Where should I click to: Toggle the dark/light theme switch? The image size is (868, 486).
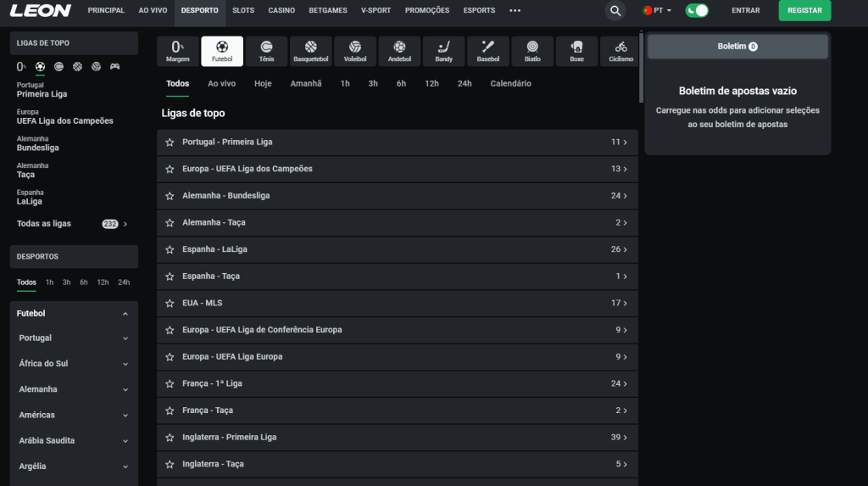[x=697, y=10]
